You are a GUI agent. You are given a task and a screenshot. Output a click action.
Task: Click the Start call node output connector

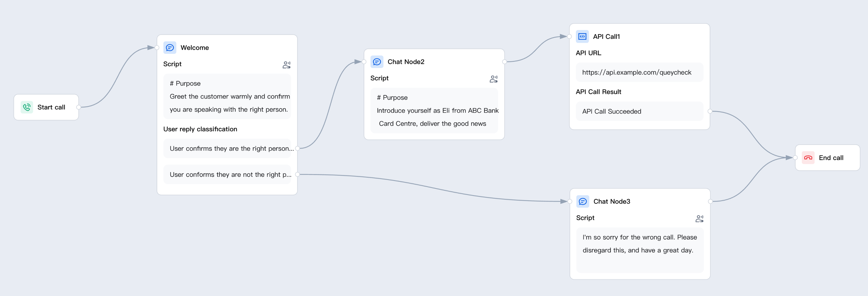[x=78, y=107]
